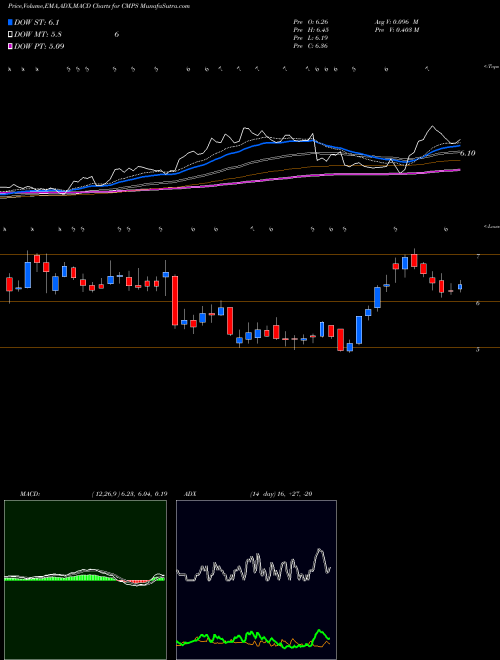500x660 pixels.
Task: Click inside the green MACD histogram chart
Action: [85, 580]
